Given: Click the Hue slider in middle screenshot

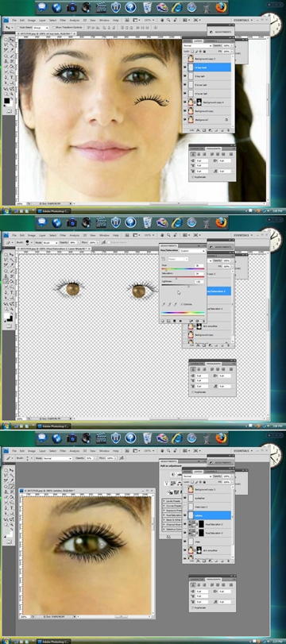Looking at the screenshot, I should tap(183, 269).
